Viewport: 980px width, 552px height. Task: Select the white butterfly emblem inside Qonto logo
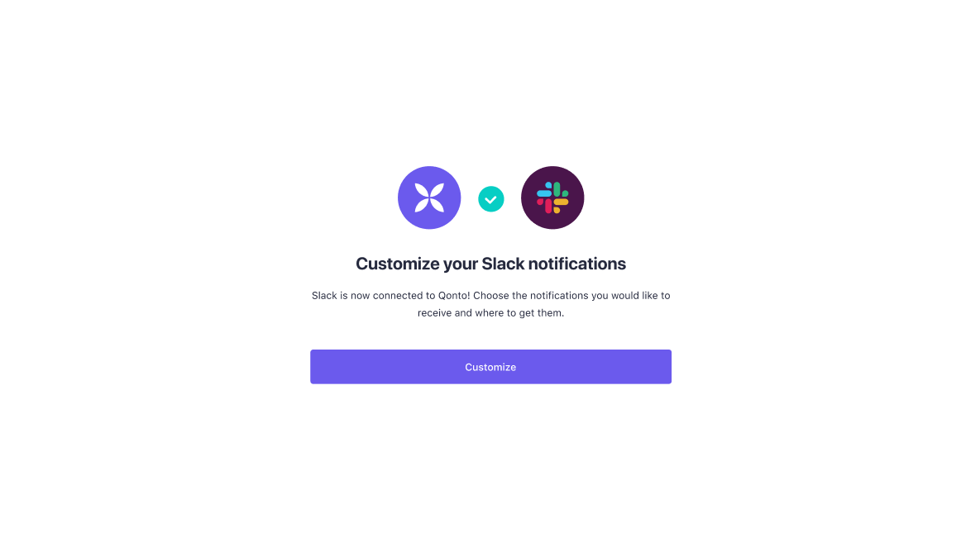[x=429, y=197]
